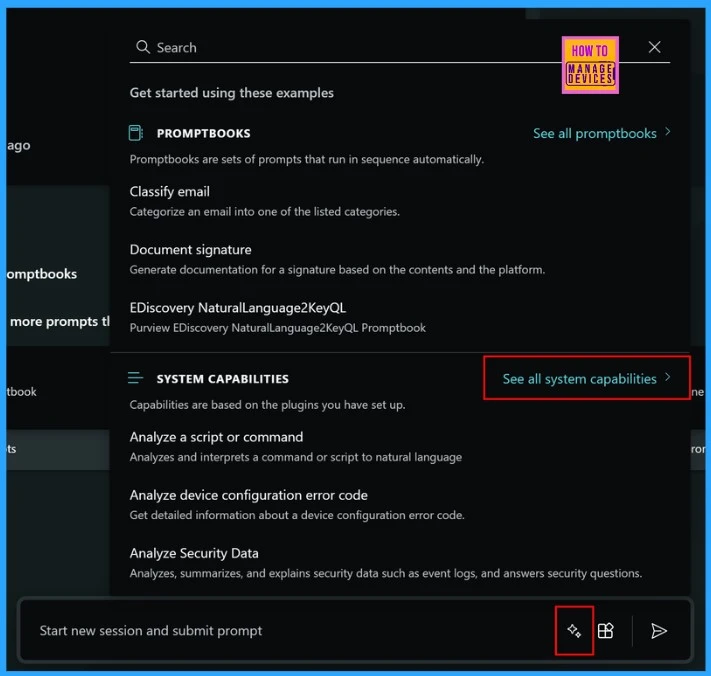Choose Analyze Security Data capability
Image resolution: width=711 pixels, height=676 pixels.
(x=194, y=553)
